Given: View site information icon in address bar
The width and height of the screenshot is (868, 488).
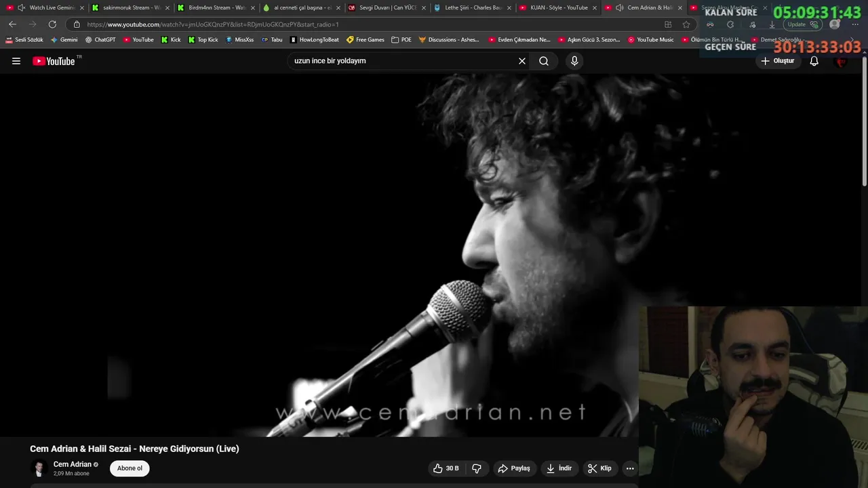Looking at the screenshot, I should point(77,24).
